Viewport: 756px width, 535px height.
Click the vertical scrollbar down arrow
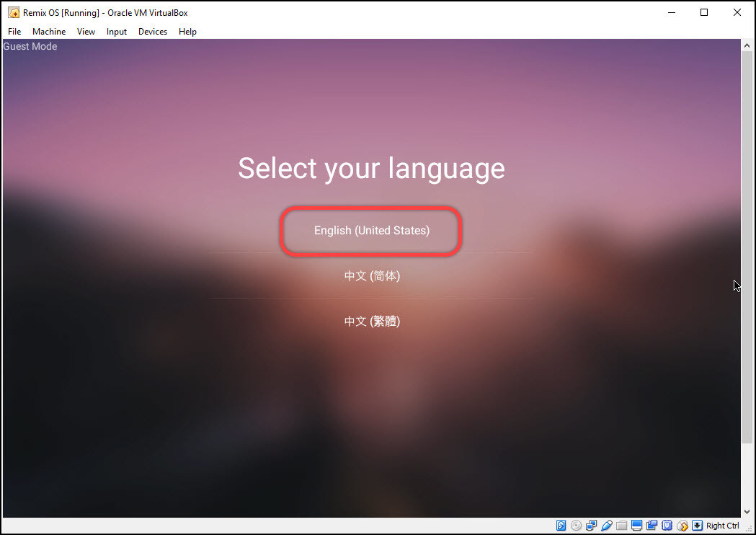pos(747,512)
